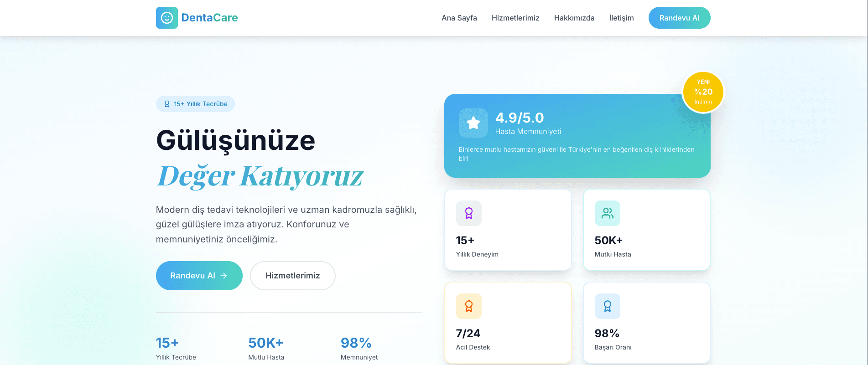Viewport: 868px width, 365px height.
Task: Open the Hakkımızda navigation link
Action: [x=574, y=18]
